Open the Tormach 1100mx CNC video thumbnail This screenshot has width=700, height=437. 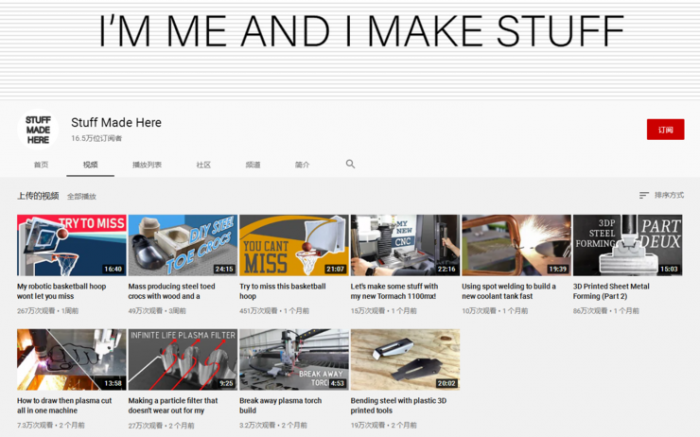coord(404,245)
